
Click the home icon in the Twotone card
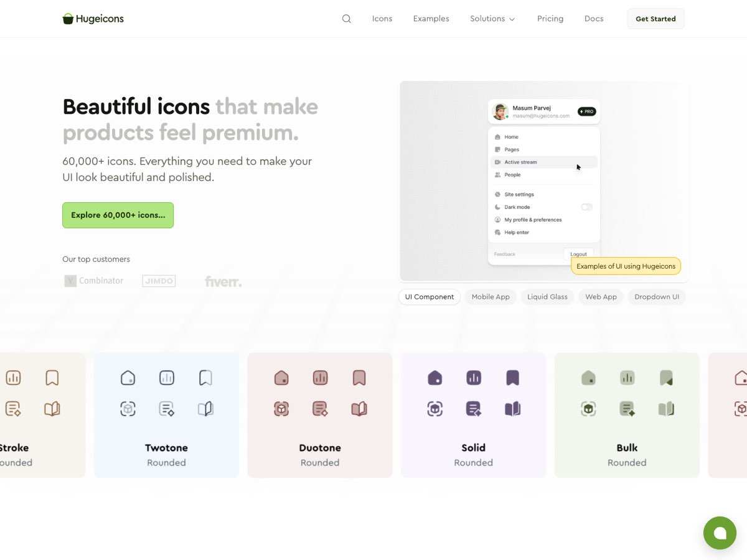(x=128, y=378)
